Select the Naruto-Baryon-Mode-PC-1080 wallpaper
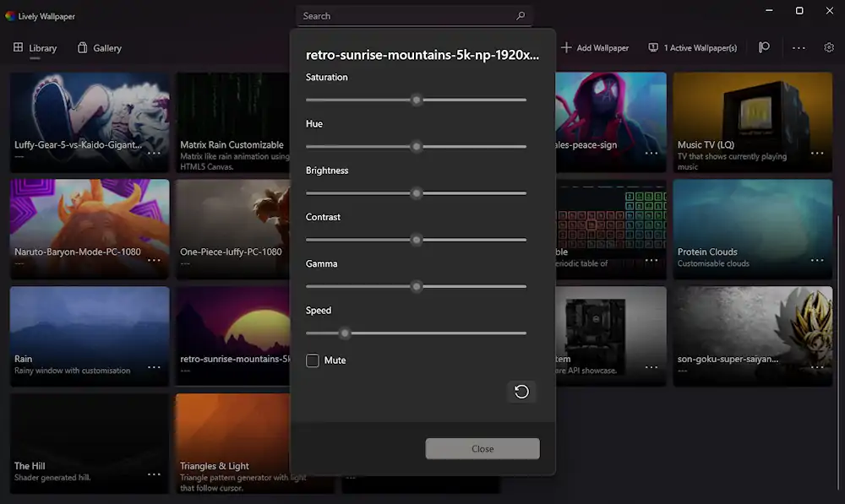 click(x=90, y=230)
